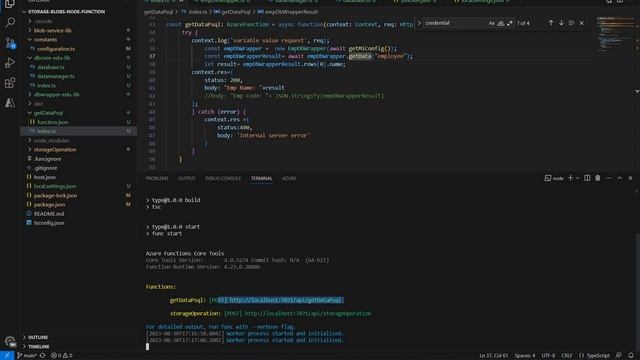
Task: Close the find widget
Action: 582,23
